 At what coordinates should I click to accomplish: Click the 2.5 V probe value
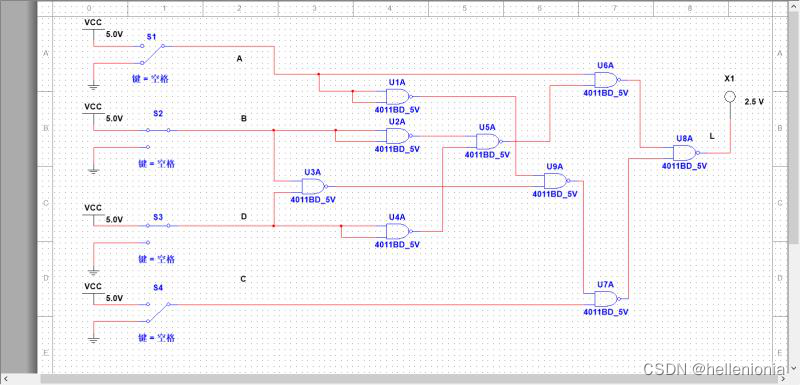click(x=754, y=101)
